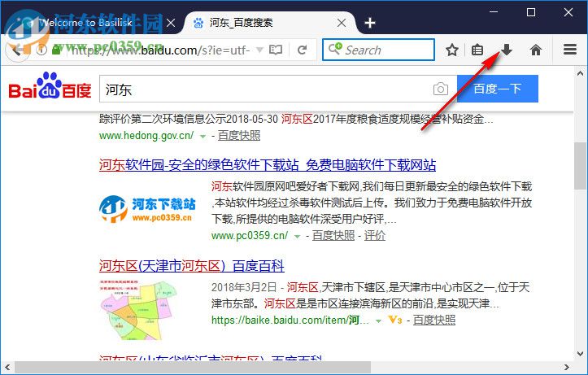This screenshot has width=588, height=375.
Task: Click the green padlock security icon
Action: (x=56, y=49)
